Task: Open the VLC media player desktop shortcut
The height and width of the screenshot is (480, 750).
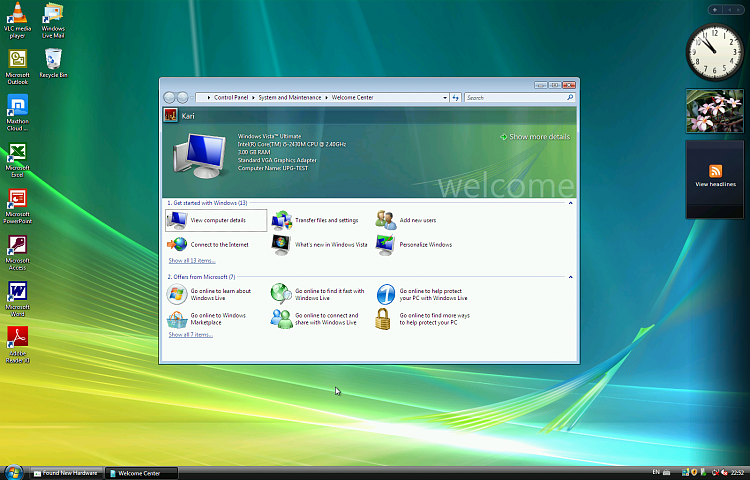Action: tap(18, 20)
